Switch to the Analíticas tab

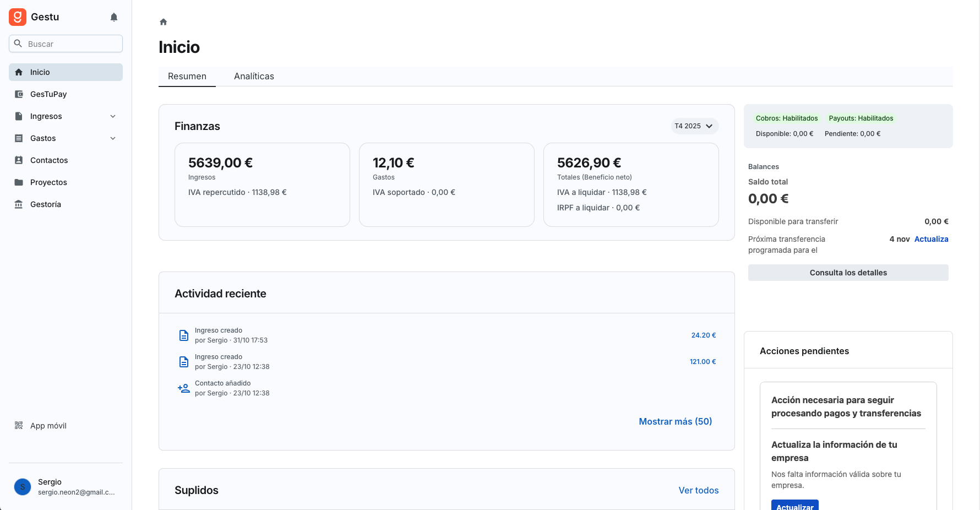[254, 76]
